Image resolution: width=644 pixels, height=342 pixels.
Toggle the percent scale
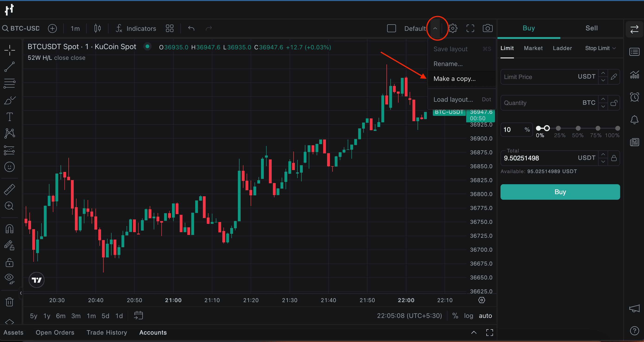click(455, 316)
